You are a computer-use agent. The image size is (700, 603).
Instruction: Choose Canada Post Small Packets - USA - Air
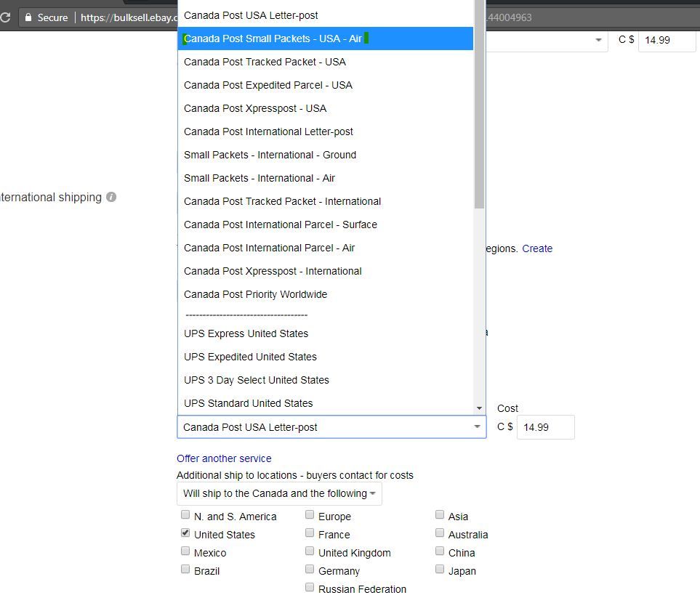point(326,39)
